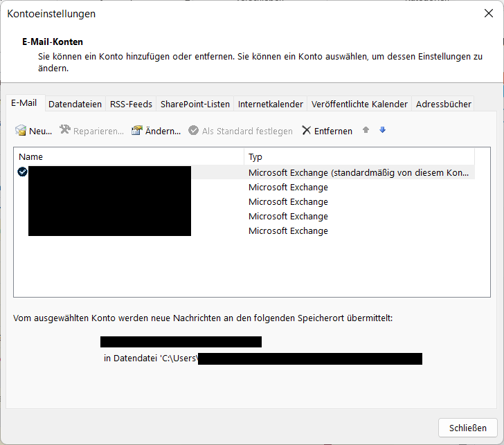Screen dimensions: 504x445
Task: Click the Neu... label to add an account
Action: coord(40,131)
